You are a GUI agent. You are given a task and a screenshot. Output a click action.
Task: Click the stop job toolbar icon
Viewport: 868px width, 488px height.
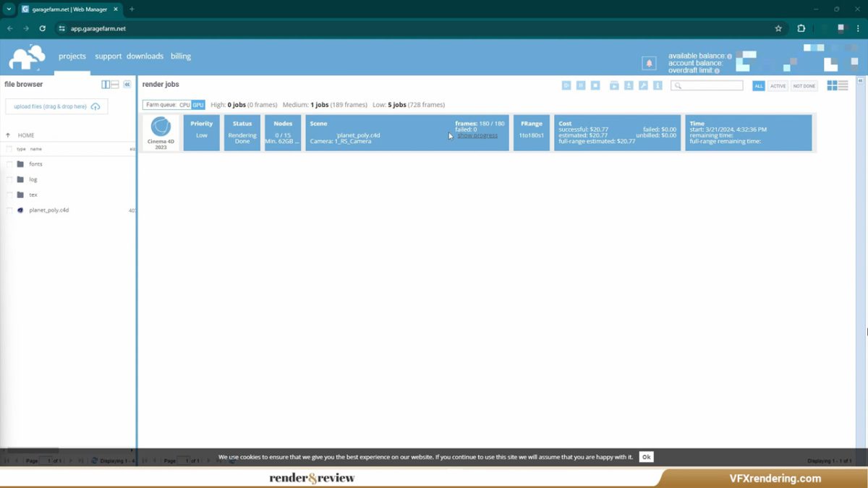[595, 85]
